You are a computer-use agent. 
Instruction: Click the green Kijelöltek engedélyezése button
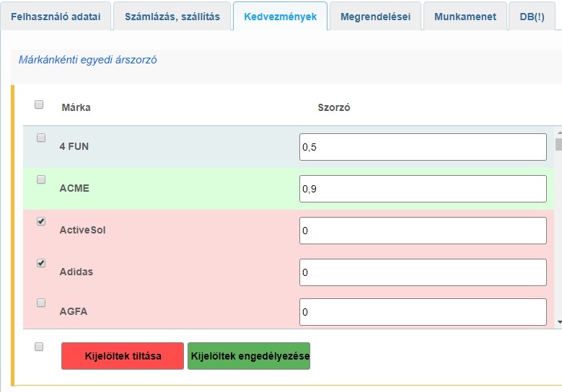tap(249, 356)
